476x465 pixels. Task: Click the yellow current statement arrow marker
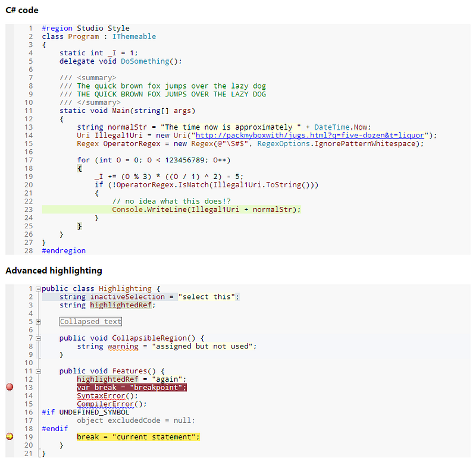(10, 436)
